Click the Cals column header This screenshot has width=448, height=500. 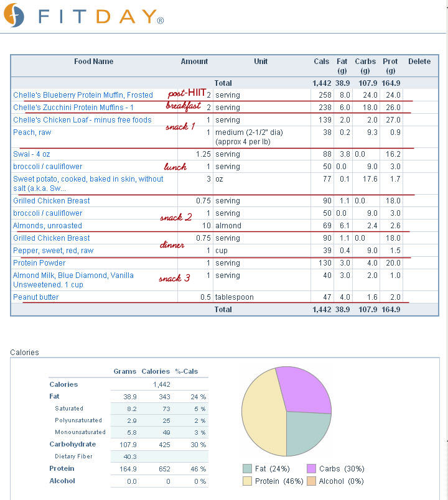click(x=321, y=61)
